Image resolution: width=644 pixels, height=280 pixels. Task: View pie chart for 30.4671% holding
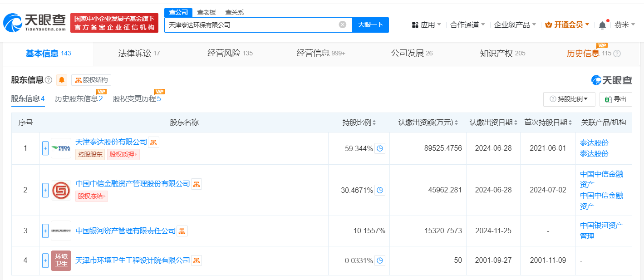click(380, 190)
